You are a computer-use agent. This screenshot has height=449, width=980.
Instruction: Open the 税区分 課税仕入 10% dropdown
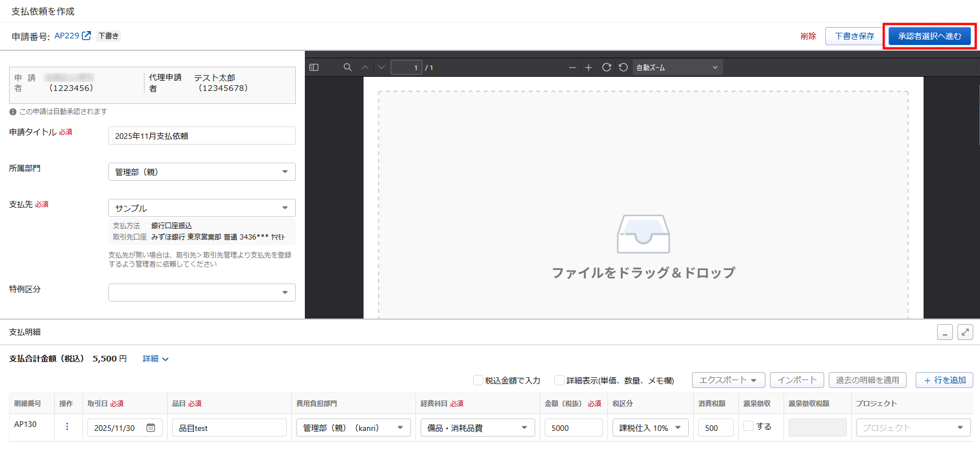coord(650,428)
